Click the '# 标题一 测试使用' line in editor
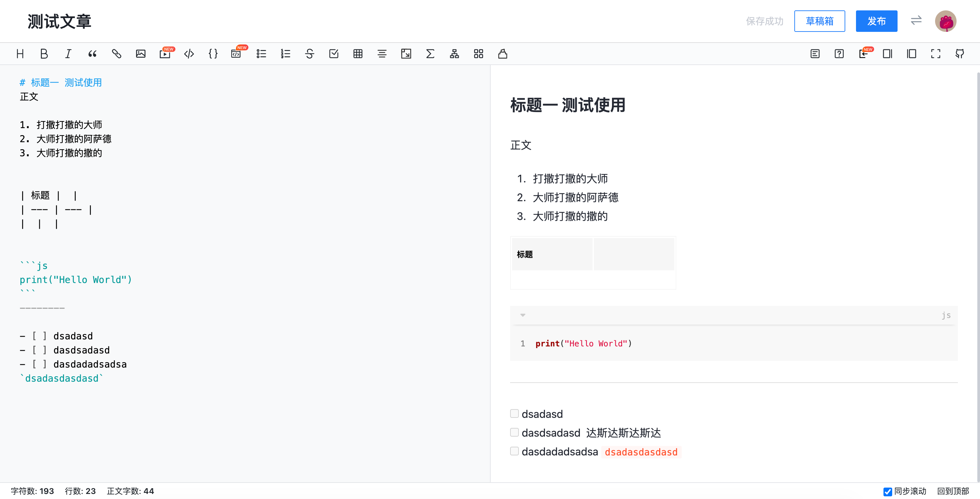This screenshot has width=980, height=499. 61,82
